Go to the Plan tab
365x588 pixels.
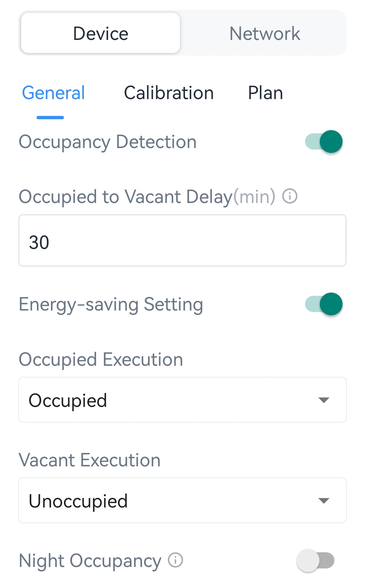tap(265, 93)
